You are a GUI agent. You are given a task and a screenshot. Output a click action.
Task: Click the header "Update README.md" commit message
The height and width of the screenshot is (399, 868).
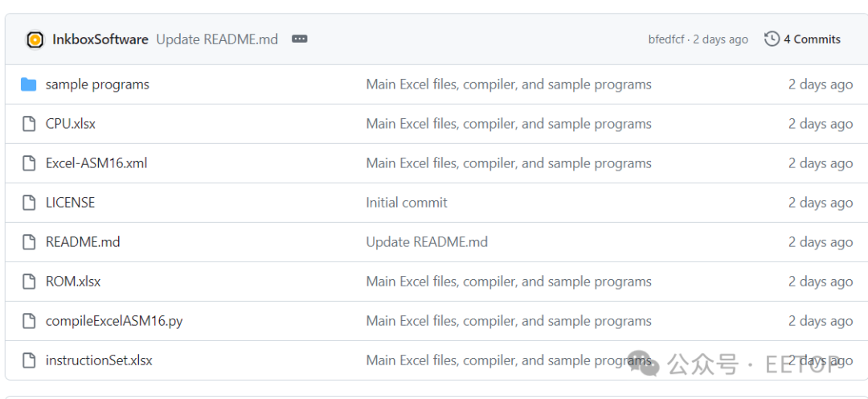point(217,39)
